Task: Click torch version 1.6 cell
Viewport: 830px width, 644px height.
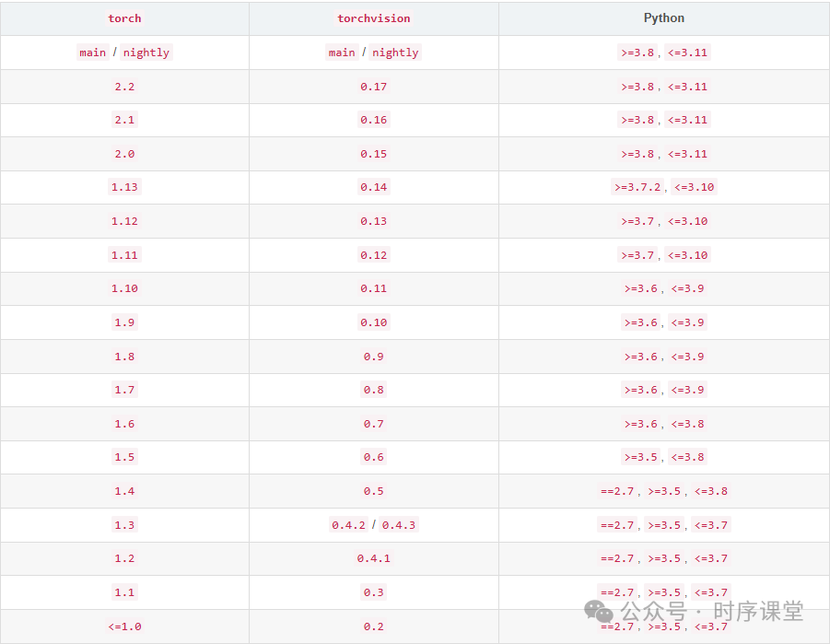Action: tap(124, 424)
